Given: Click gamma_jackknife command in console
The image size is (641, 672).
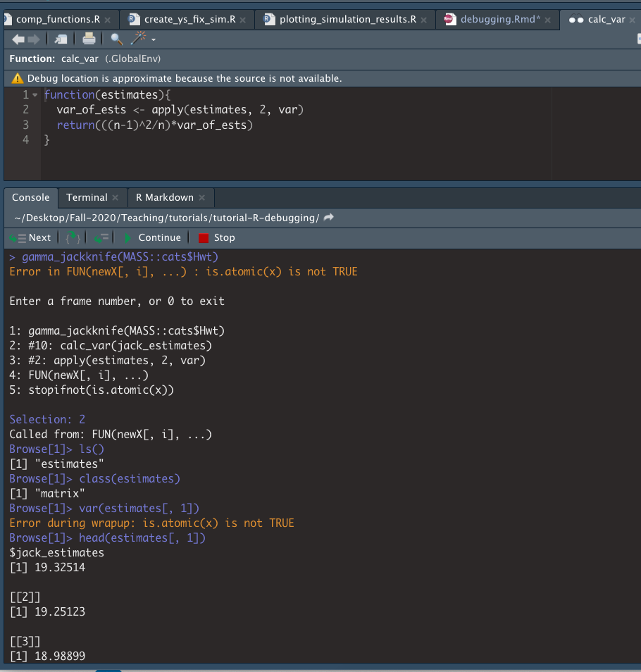Looking at the screenshot, I should 120,256.
